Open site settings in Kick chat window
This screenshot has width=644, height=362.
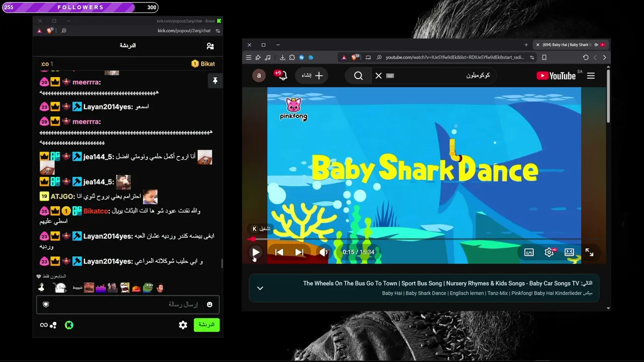(x=218, y=31)
